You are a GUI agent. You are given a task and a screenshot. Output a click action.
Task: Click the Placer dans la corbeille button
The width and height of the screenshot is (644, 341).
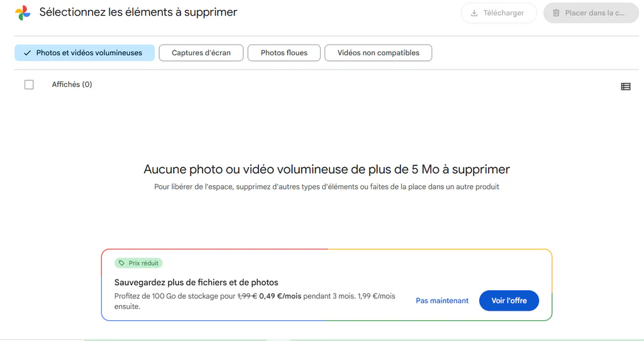tap(591, 13)
